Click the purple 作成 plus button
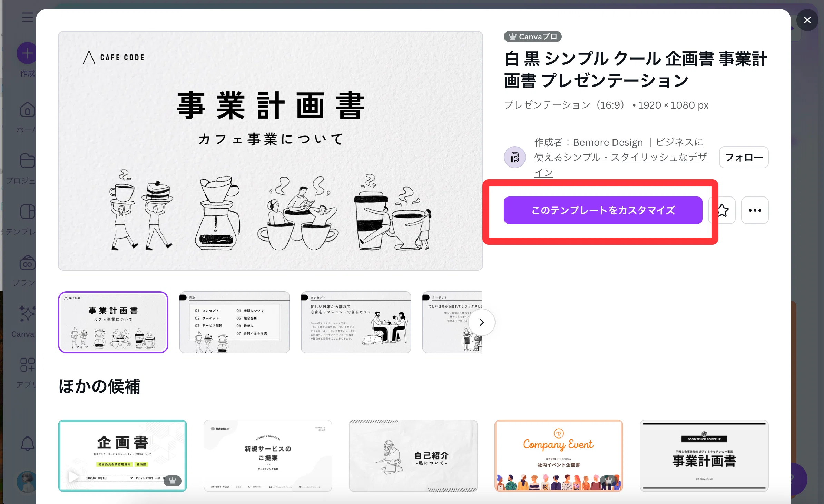Image resolution: width=824 pixels, height=504 pixels. coord(27,53)
